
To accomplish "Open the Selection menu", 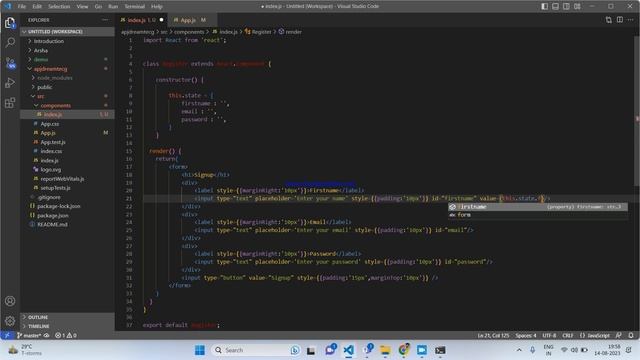I will point(59,6).
